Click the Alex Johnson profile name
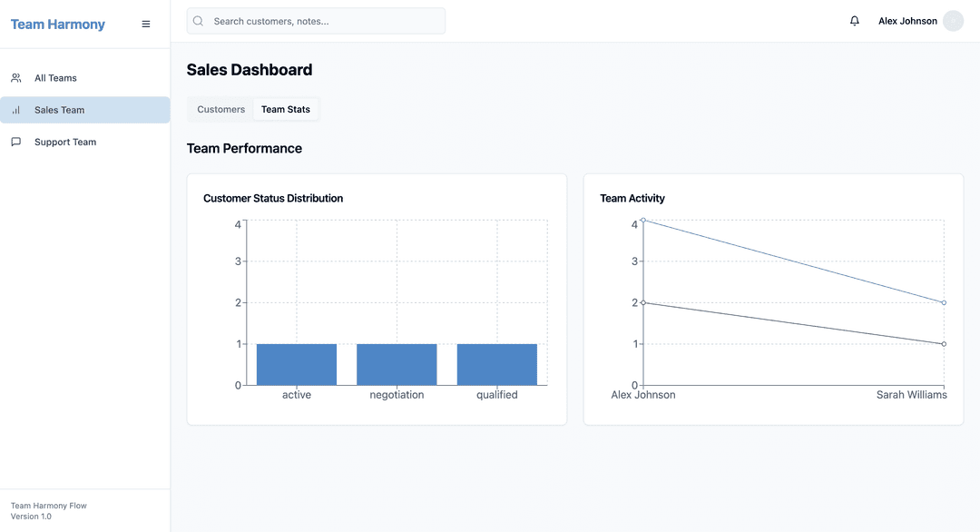 [x=907, y=21]
